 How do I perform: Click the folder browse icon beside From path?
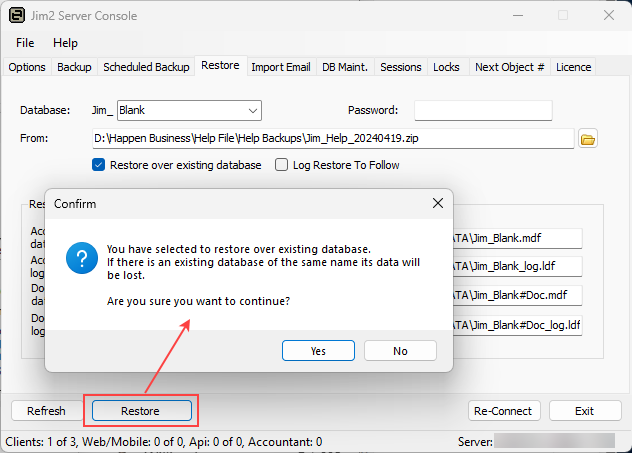coord(588,139)
